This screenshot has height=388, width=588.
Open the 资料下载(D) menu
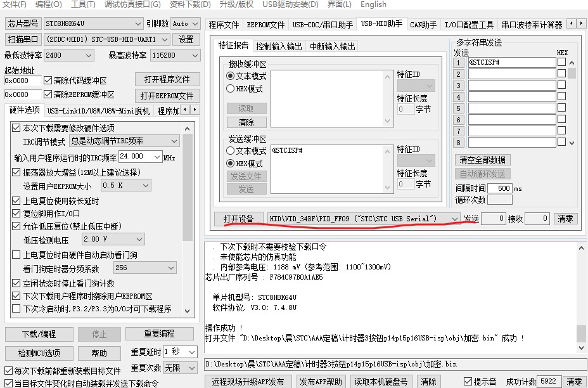(x=189, y=4)
